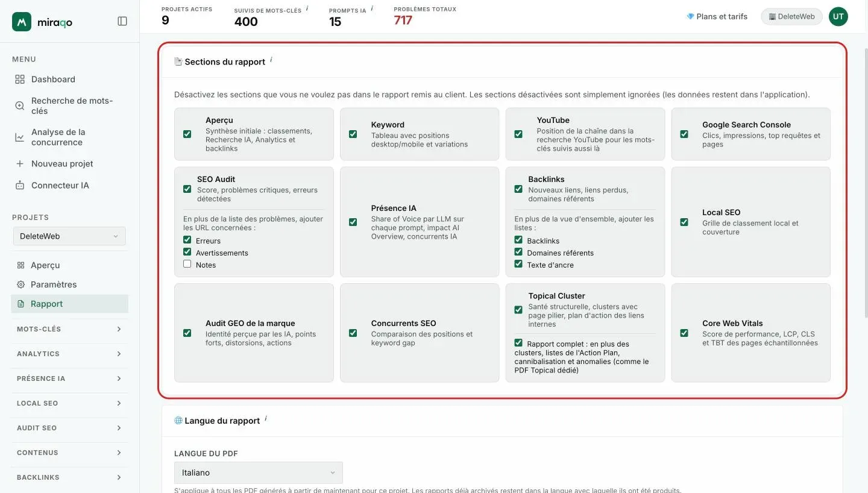Select the Rapport menu item
The image size is (868, 493).
(69, 304)
